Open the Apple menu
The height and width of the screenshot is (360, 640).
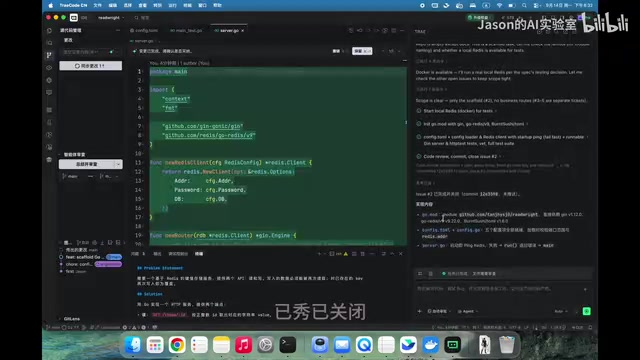pos(51,5)
